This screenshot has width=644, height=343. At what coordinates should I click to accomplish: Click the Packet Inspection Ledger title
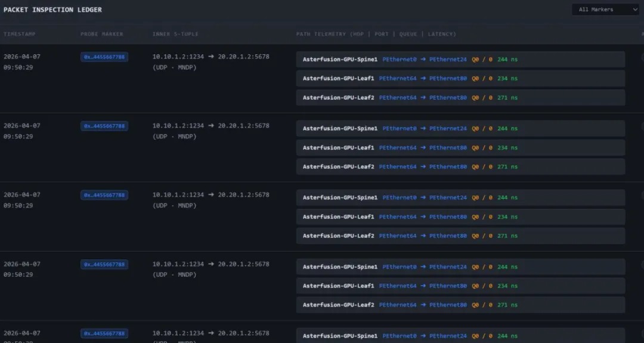pos(52,10)
